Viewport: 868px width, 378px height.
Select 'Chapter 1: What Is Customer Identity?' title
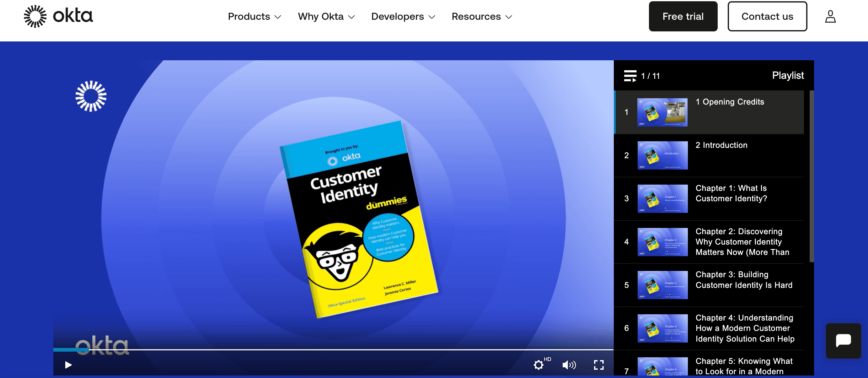coord(731,193)
